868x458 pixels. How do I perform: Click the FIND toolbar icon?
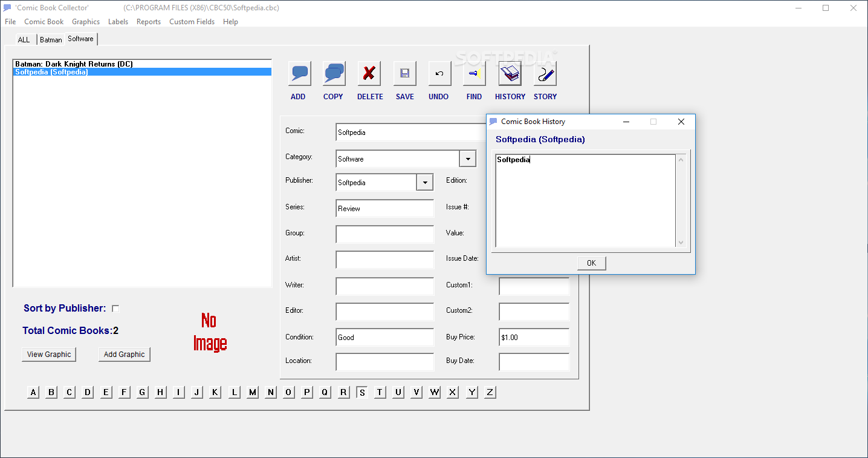tap(474, 74)
